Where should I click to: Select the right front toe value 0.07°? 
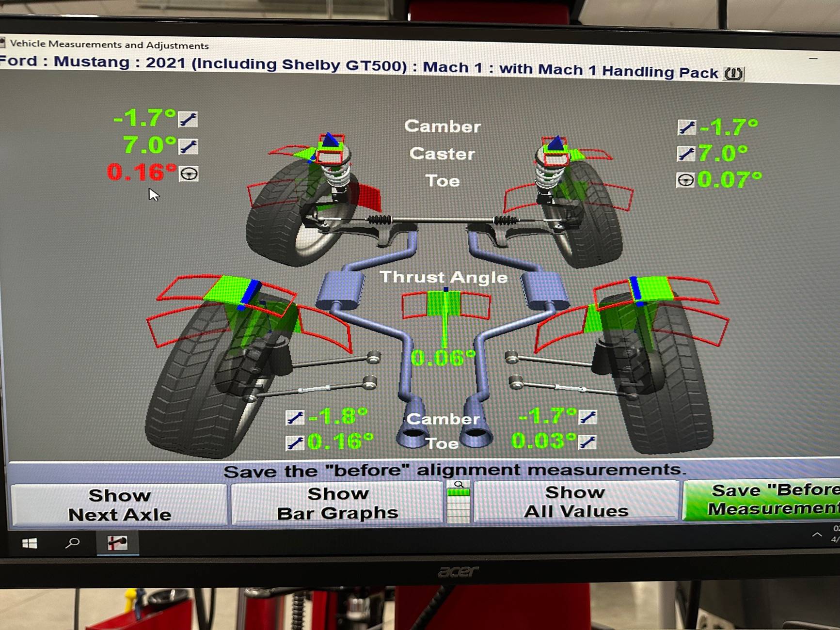tap(729, 180)
